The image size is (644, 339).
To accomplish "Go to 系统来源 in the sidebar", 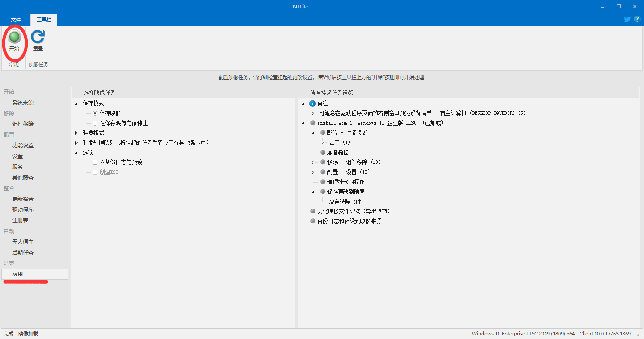I will click(23, 102).
